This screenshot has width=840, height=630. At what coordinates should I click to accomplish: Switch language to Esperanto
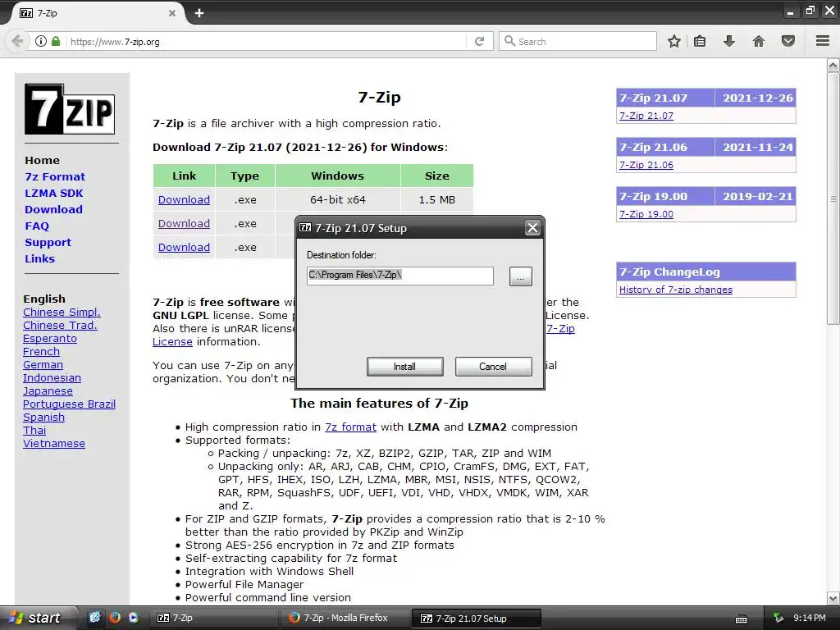(x=50, y=339)
